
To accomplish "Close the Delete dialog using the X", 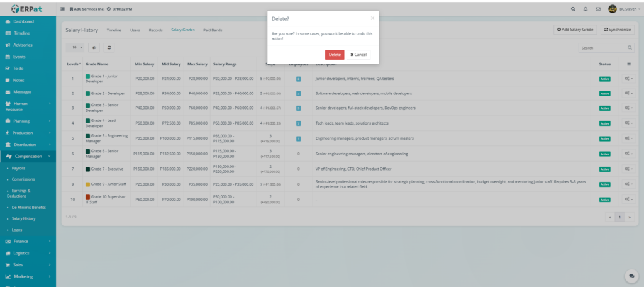I will coord(372,18).
